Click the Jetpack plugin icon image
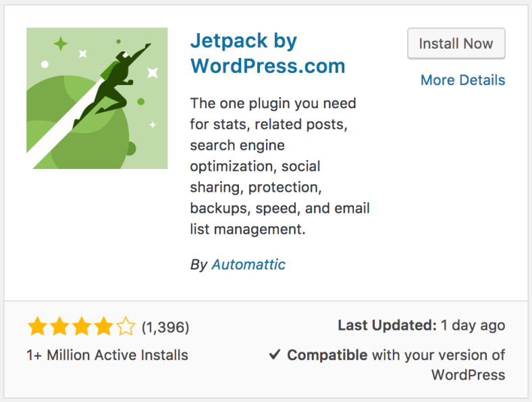The width and height of the screenshot is (532, 402). [97, 98]
